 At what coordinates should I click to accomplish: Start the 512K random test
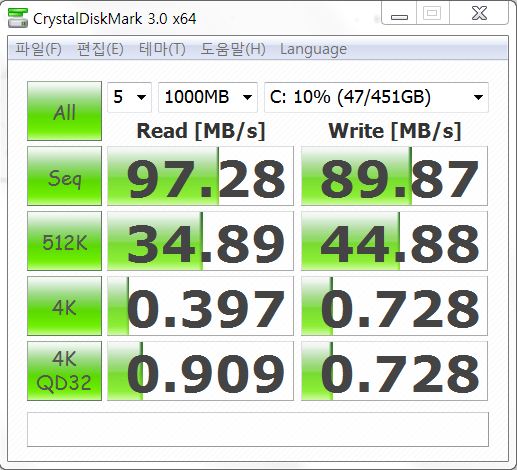(x=64, y=241)
